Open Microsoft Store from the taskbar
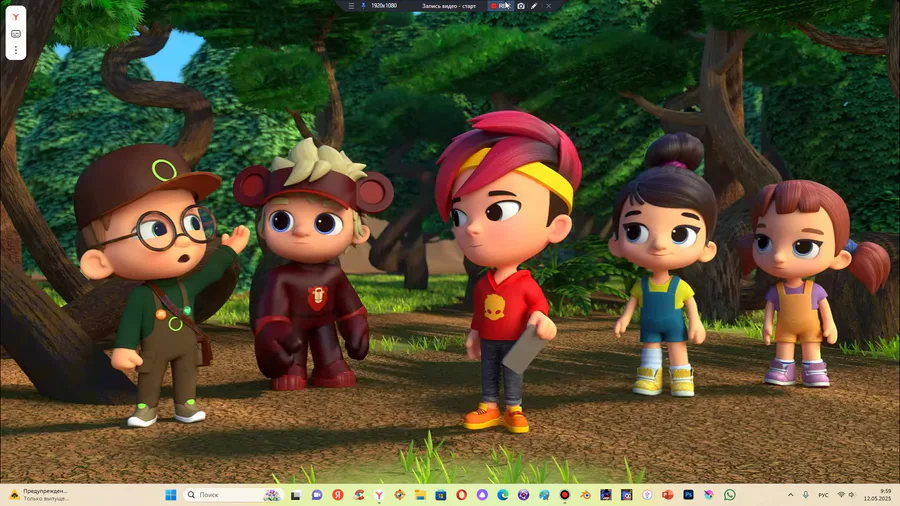This screenshot has width=900, height=506. [441, 495]
